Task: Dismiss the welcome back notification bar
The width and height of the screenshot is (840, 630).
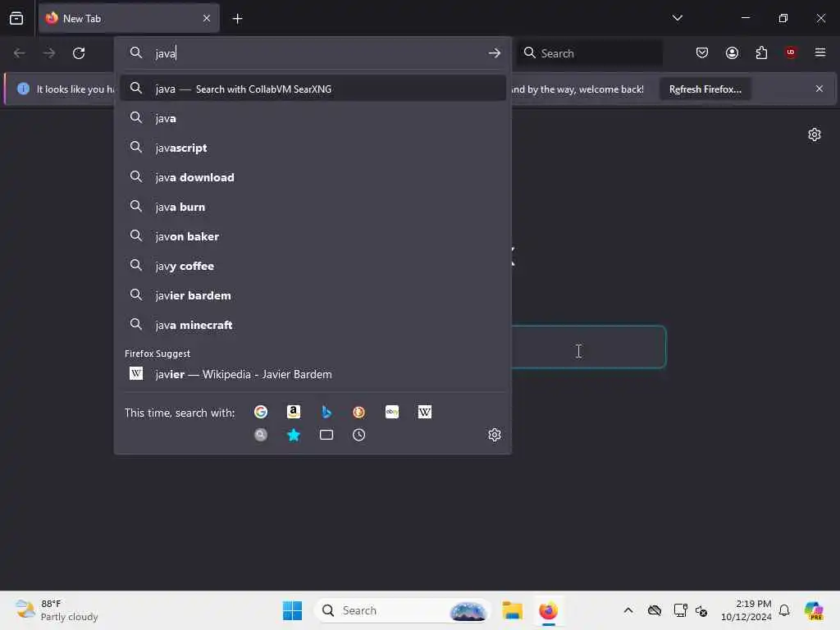Action: 819,89
